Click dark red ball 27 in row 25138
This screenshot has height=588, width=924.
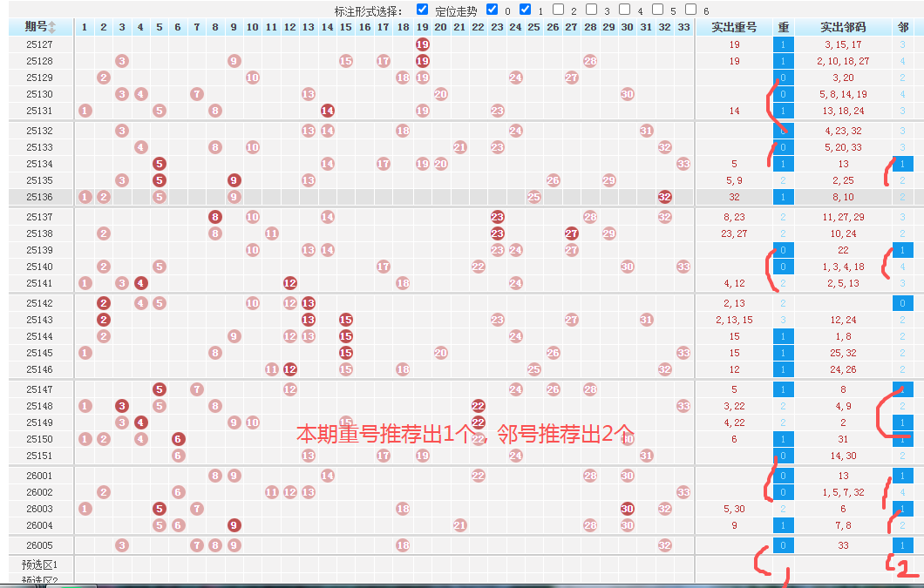tap(571, 233)
